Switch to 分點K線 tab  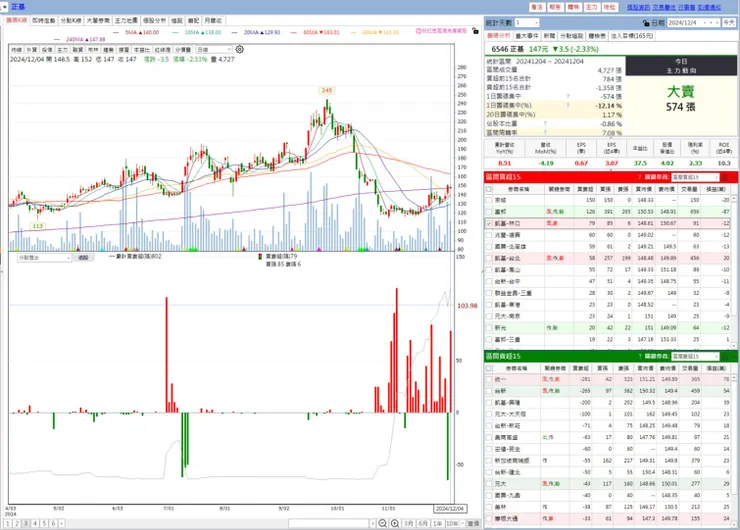coord(71,21)
